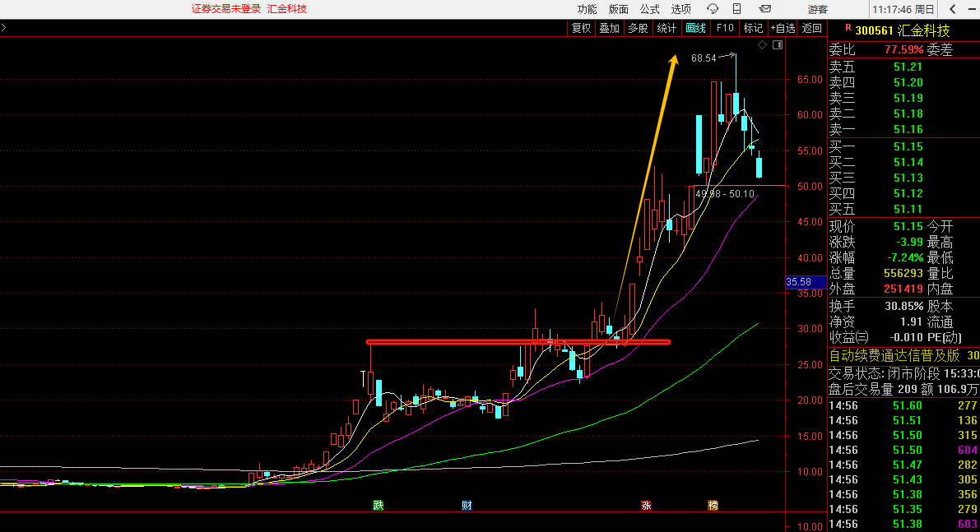The height and width of the screenshot is (532, 980).
Task: Open the 公式 menu
Action: click(x=649, y=9)
